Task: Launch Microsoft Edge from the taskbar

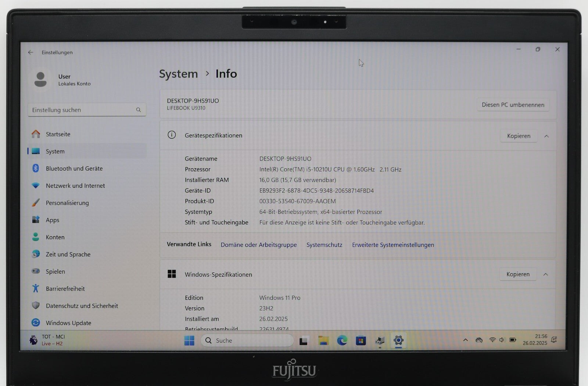Action: pyautogui.click(x=342, y=340)
